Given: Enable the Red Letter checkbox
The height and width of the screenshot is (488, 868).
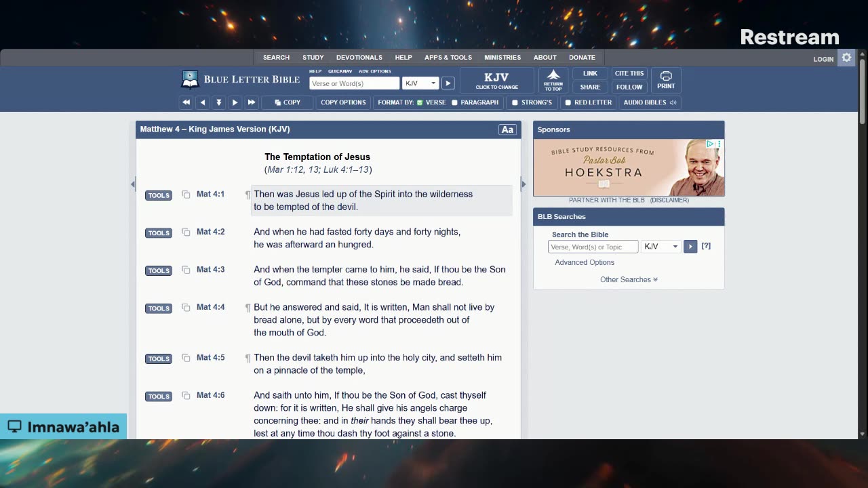Looking at the screenshot, I should (x=568, y=103).
